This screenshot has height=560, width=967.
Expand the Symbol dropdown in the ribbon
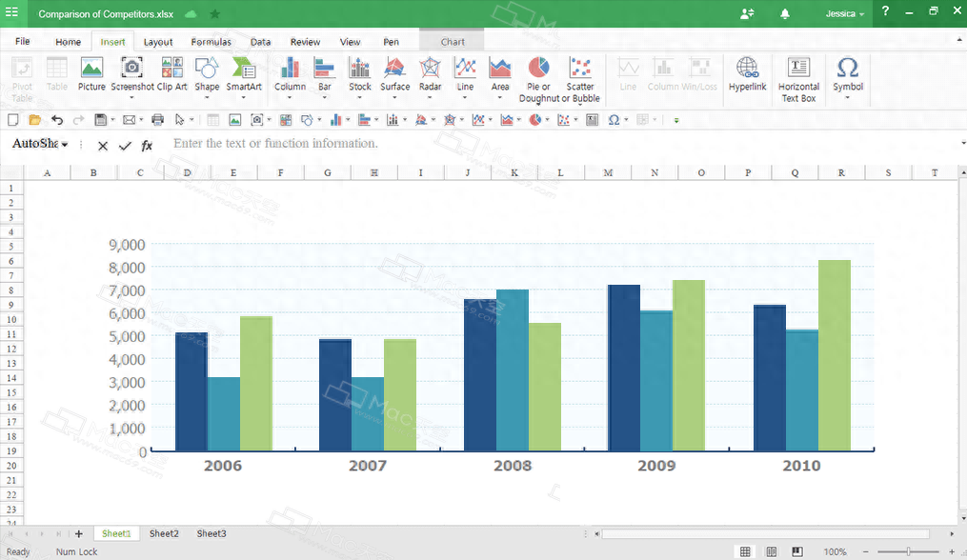847,87
